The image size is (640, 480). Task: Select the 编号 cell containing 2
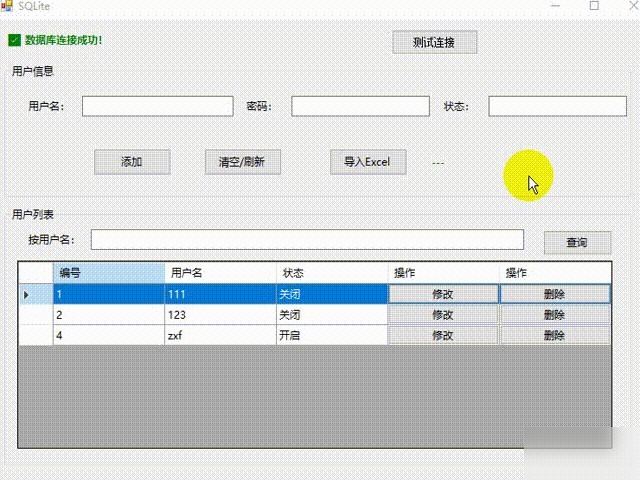click(109, 315)
